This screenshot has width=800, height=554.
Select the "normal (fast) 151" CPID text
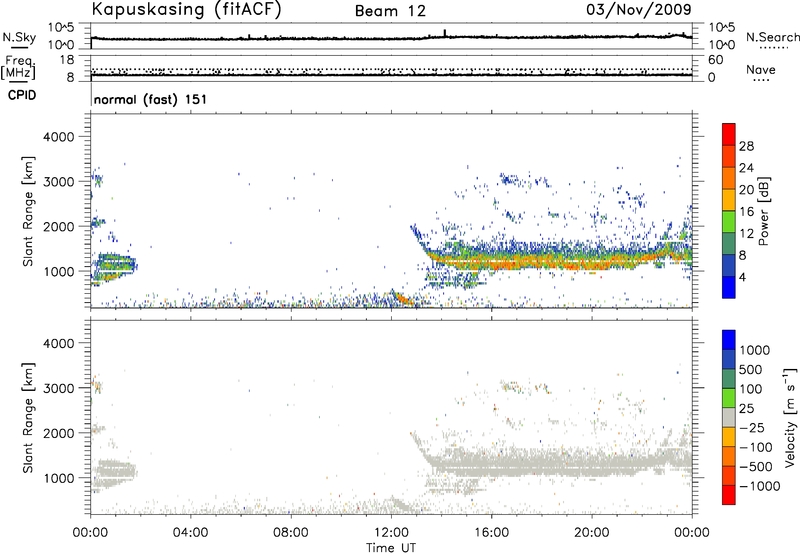[151, 99]
